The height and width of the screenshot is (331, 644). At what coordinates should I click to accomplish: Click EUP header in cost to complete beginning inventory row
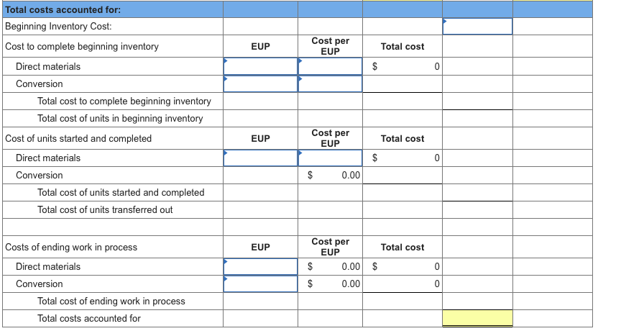260,47
